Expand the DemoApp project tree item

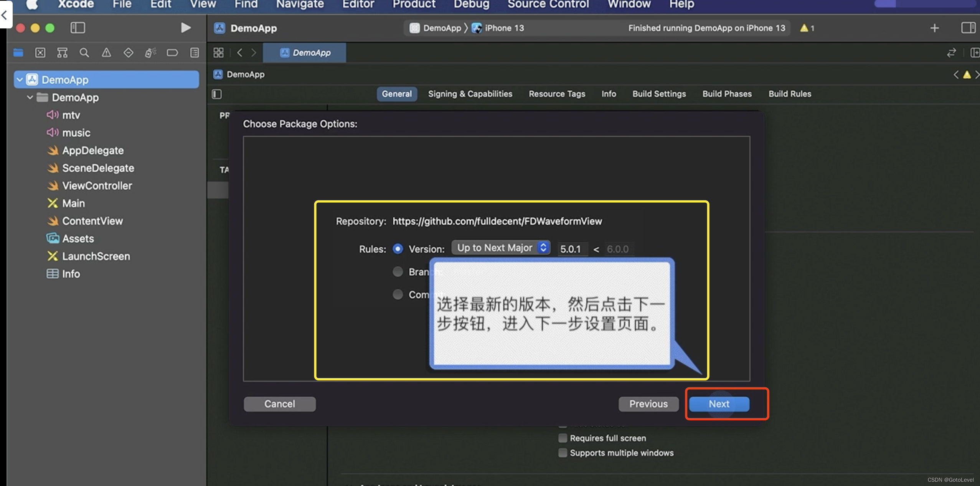coord(21,79)
